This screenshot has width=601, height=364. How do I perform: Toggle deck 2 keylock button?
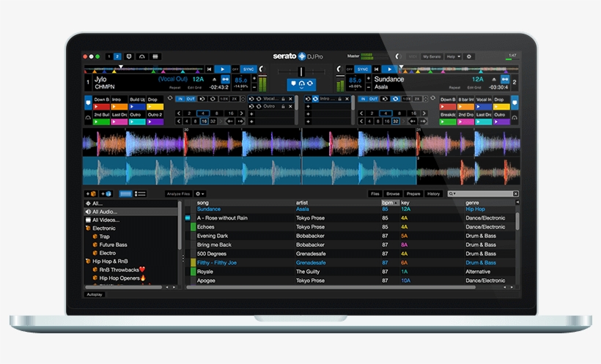coord(505,79)
